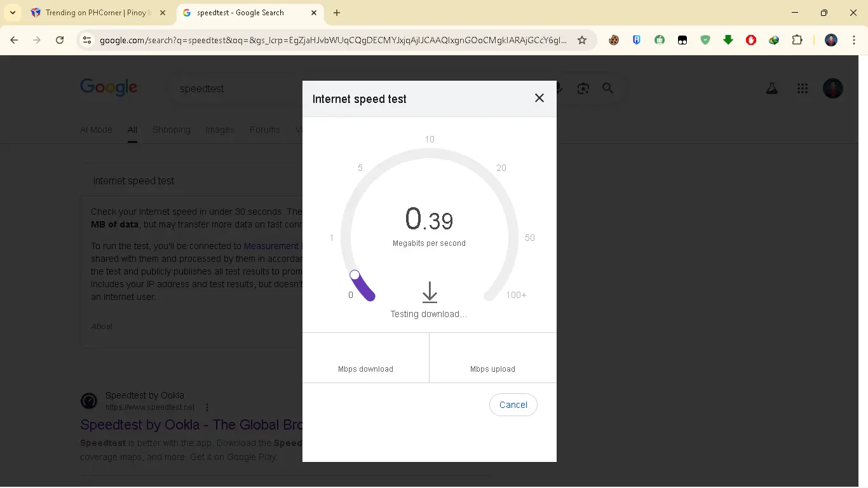Screen dimensions: 868x488
Task: Click the download arrow icon in speed test
Action: [x=430, y=292]
